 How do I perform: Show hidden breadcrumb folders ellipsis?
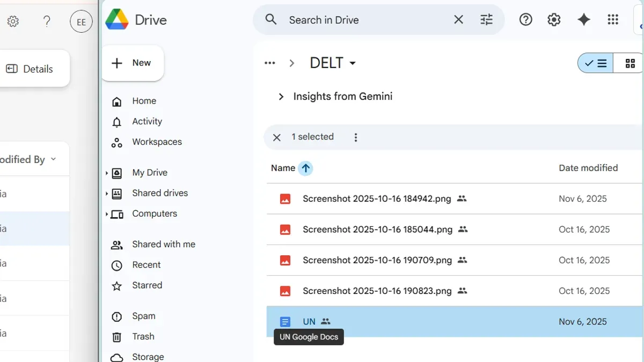269,63
